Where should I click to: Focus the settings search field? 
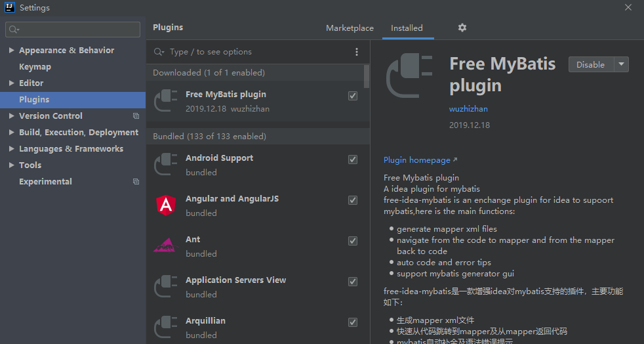tap(73, 30)
